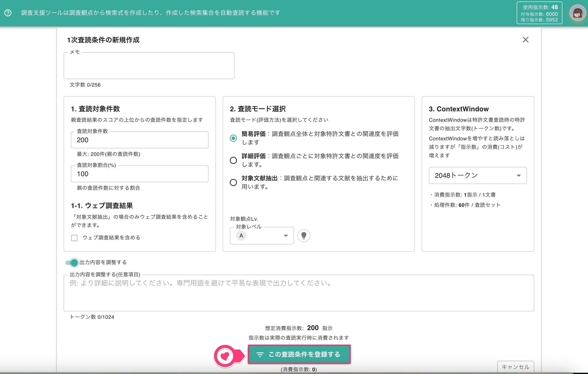This screenshot has height=374, width=588.
Task: Click the トークン数 0/1024 counter text
Action: 92,317
